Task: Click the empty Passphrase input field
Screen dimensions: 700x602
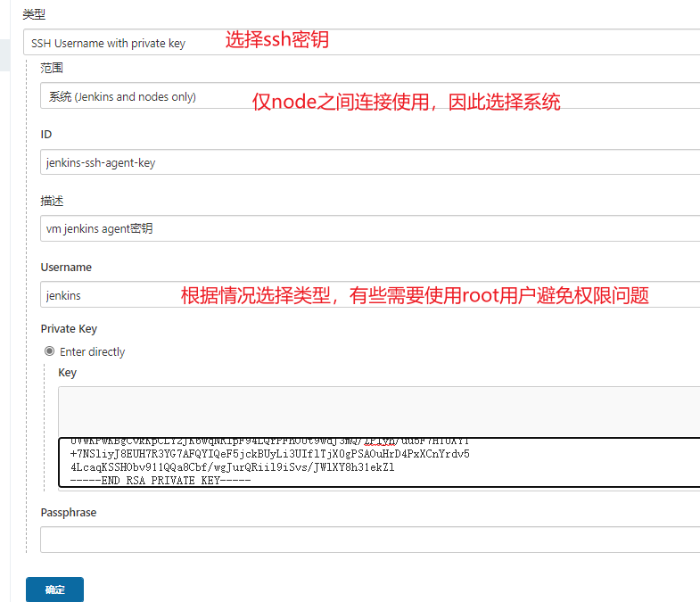Action: click(370, 540)
